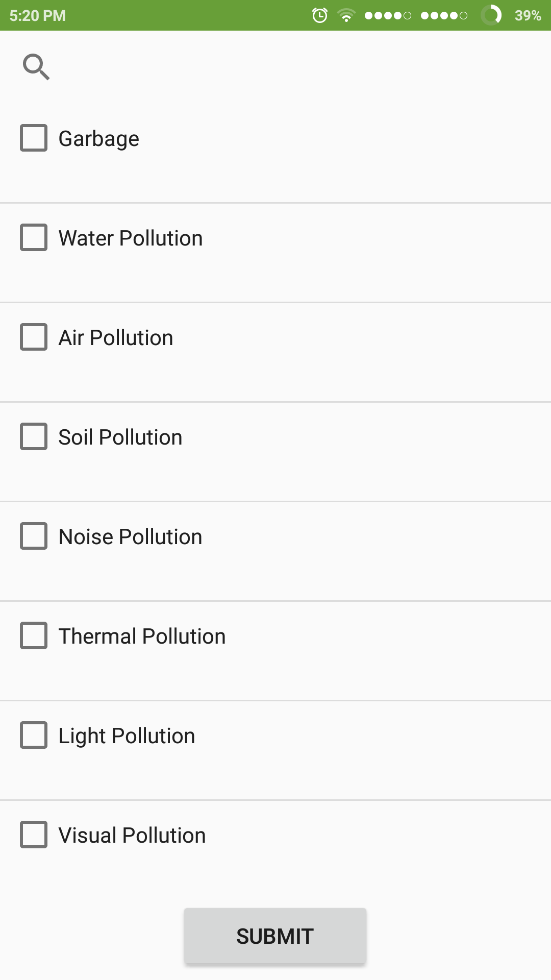Check the Garbage checkbox
This screenshot has width=551, height=980.
(x=34, y=138)
